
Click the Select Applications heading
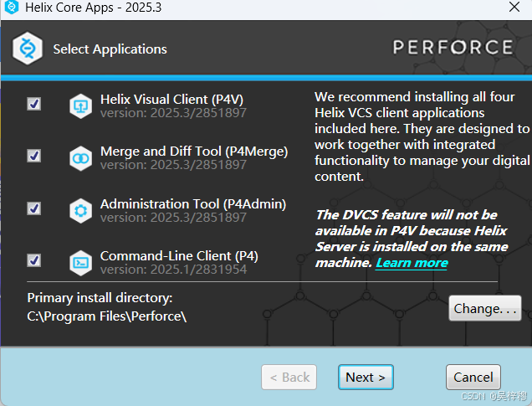click(110, 49)
